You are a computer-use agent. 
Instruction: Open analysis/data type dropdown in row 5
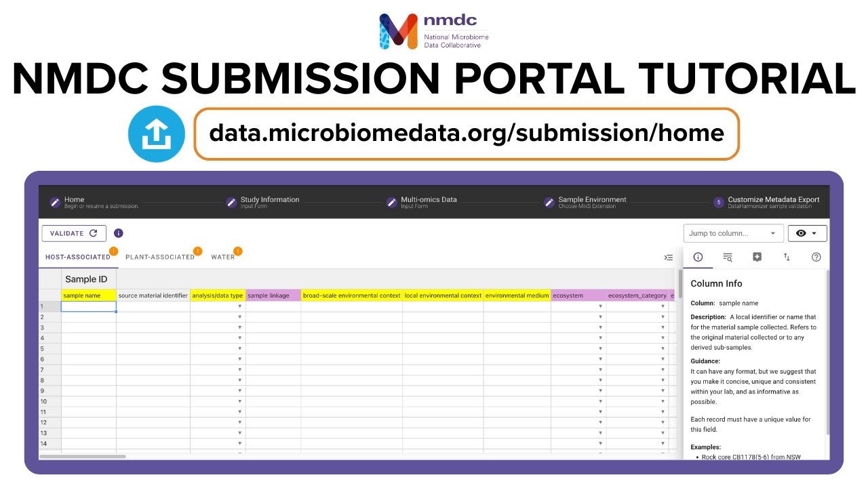239,348
